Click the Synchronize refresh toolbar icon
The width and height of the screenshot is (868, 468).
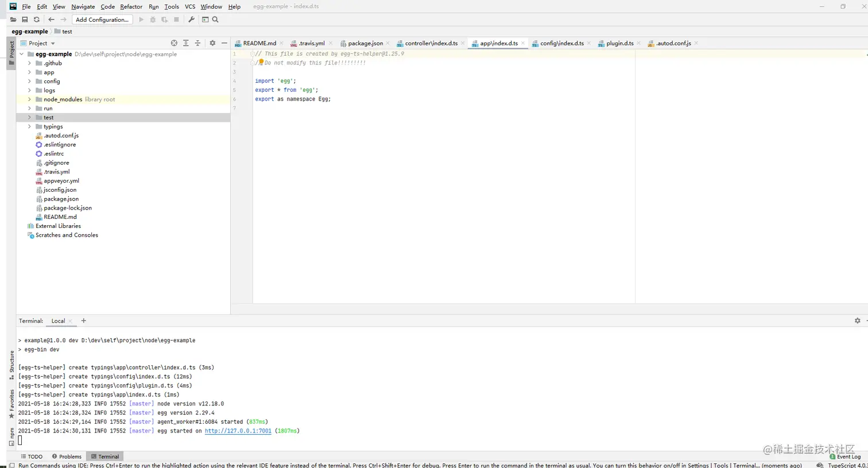pos(37,20)
